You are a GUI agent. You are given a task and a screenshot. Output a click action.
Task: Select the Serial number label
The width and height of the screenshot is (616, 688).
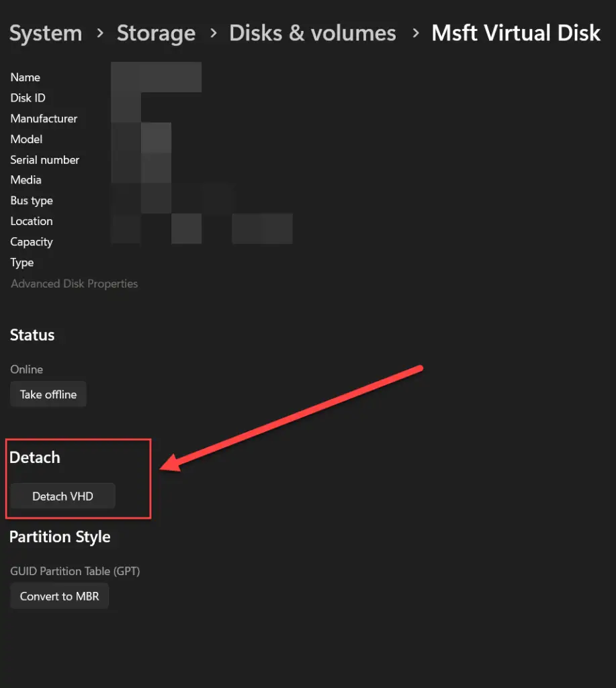tap(45, 160)
